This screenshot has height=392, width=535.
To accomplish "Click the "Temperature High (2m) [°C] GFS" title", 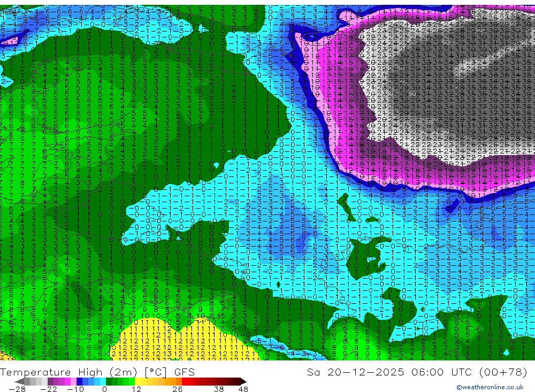I will tap(97, 372).
